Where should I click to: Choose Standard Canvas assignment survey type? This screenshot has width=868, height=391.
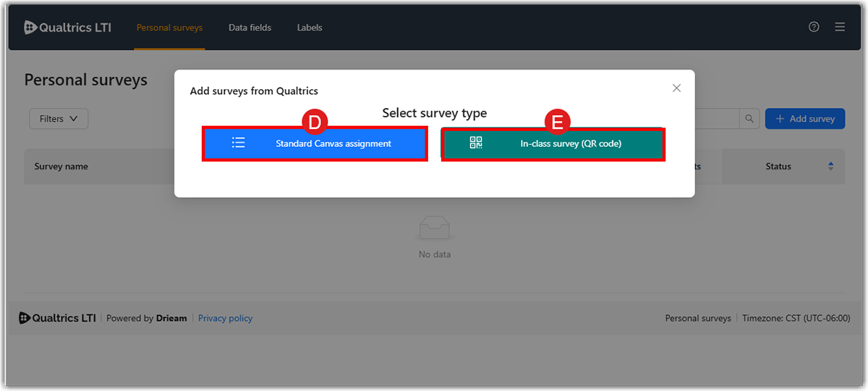click(315, 143)
